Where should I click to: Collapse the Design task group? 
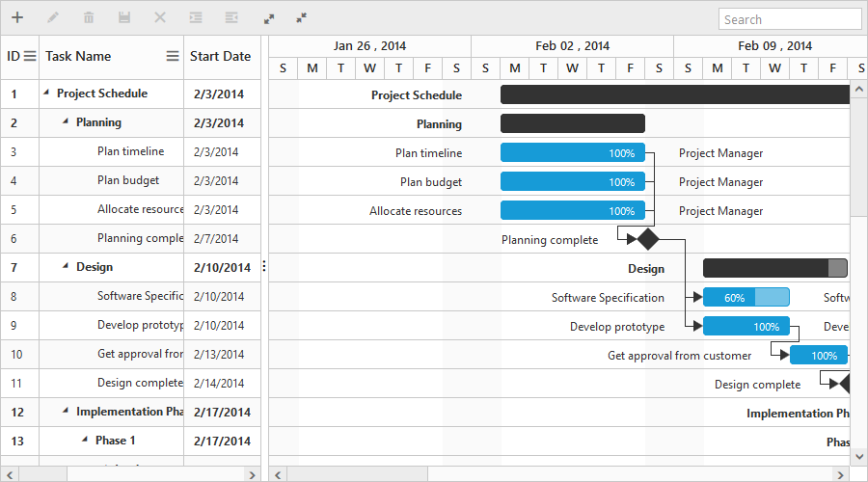click(66, 266)
